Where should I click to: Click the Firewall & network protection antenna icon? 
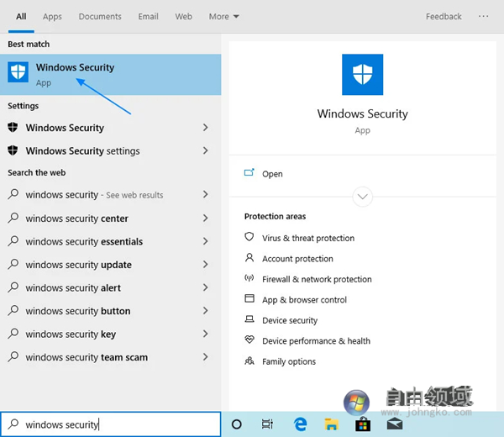click(249, 278)
